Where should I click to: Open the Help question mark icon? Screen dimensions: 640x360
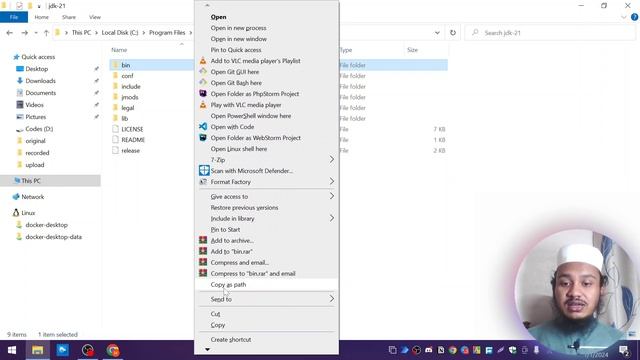[x=634, y=17]
